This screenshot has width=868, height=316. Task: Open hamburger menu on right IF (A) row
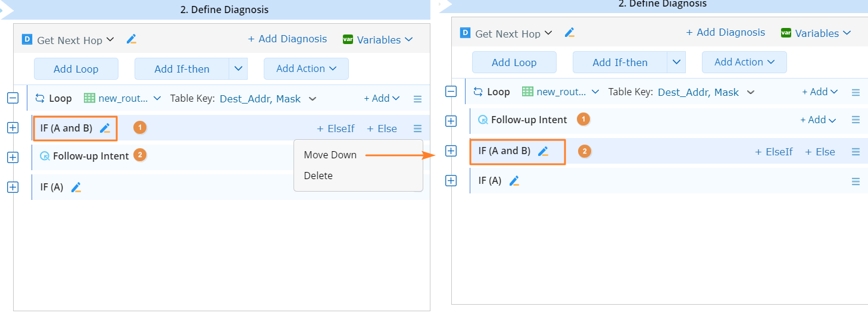855,181
